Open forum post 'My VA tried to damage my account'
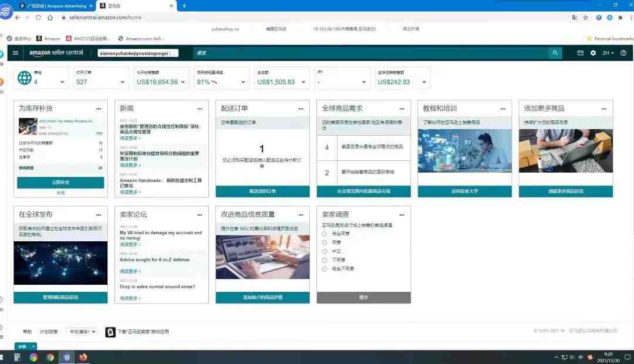 pyautogui.click(x=160, y=235)
